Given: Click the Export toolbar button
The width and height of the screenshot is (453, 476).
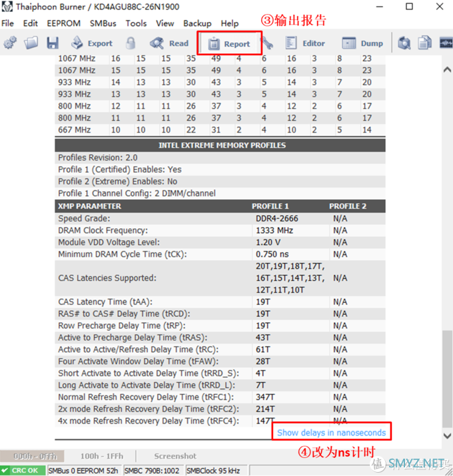Looking at the screenshot, I should (x=92, y=43).
